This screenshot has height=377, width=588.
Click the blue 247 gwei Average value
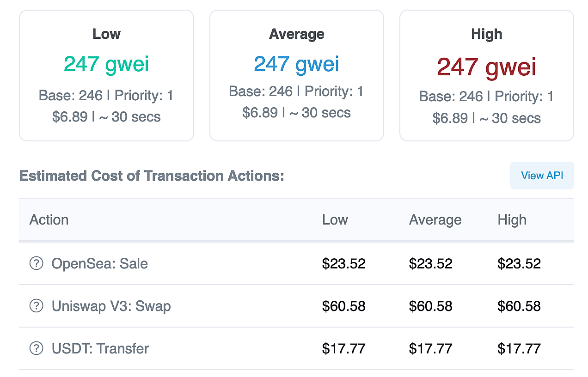pos(297,64)
